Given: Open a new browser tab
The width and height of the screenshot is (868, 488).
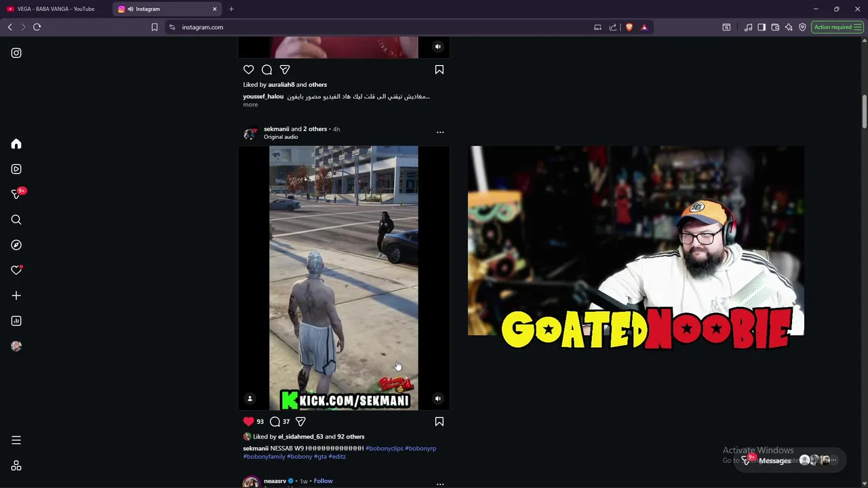Looking at the screenshot, I should [231, 9].
